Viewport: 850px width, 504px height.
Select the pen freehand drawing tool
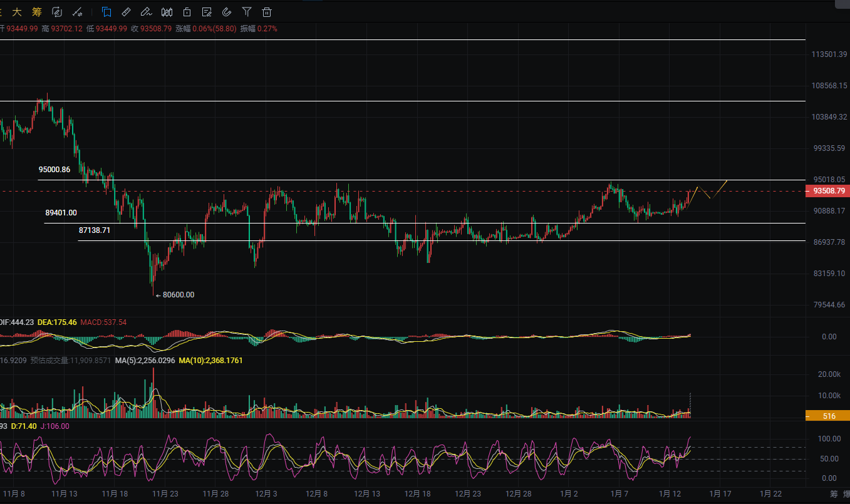point(146,12)
